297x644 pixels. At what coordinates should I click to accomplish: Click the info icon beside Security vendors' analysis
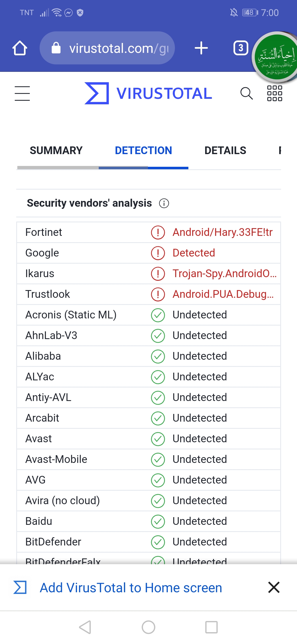164,203
